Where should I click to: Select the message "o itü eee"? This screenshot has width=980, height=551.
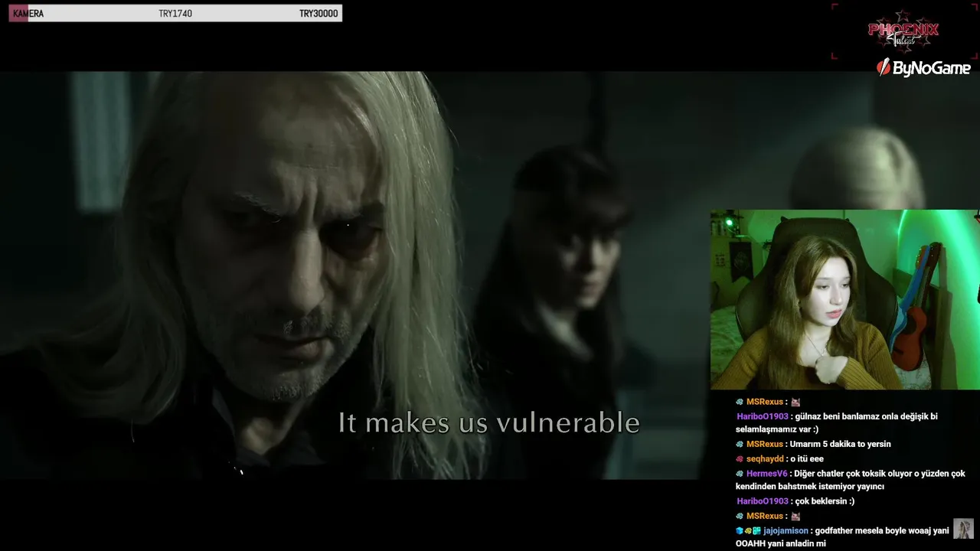click(x=807, y=459)
